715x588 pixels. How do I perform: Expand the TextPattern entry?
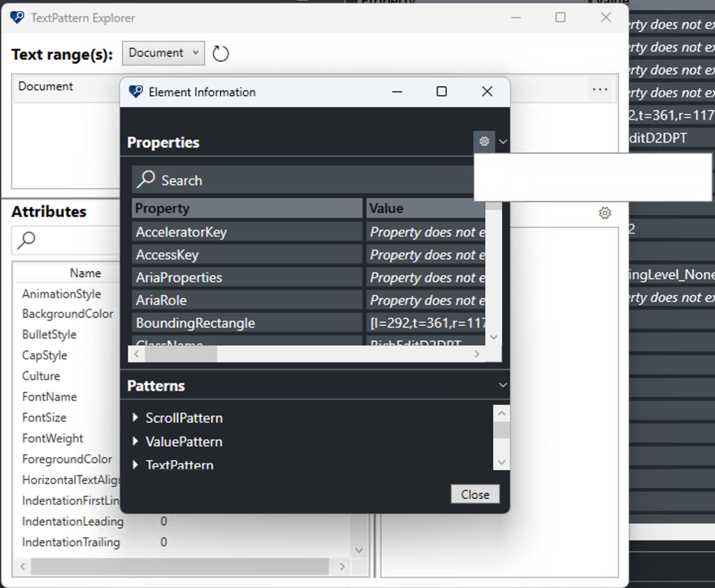click(x=136, y=465)
